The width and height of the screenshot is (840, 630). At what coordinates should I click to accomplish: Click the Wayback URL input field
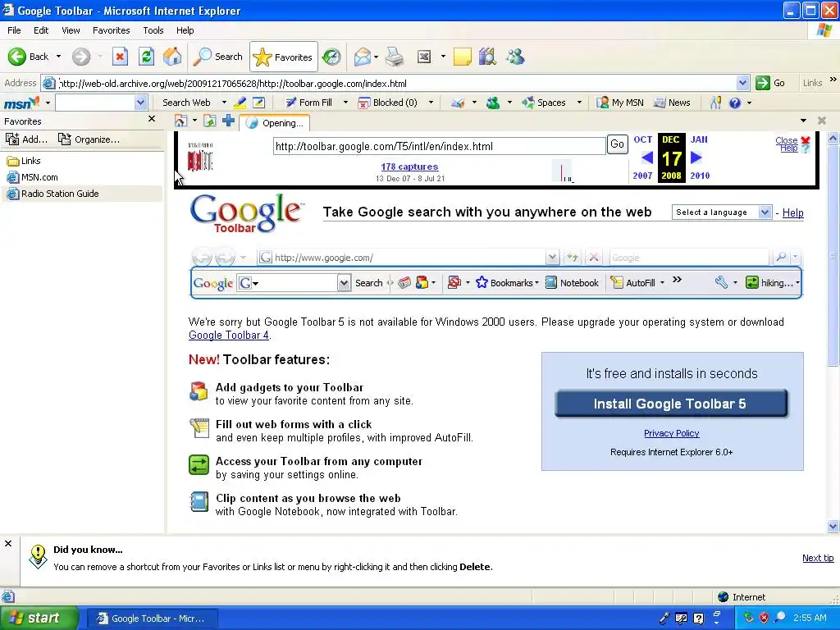click(x=440, y=146)
